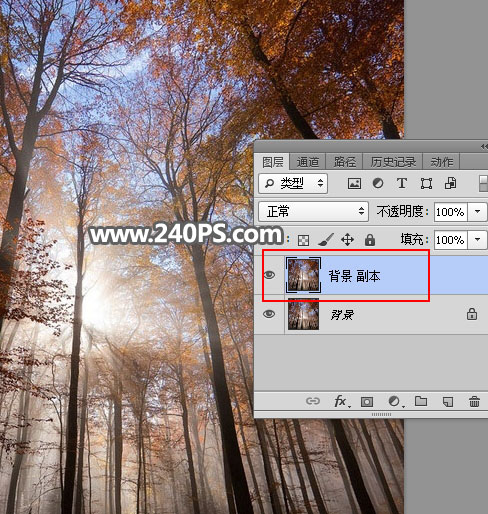Create a new group folder
Viewport: 488px width, 514px height.
(421, 401)
